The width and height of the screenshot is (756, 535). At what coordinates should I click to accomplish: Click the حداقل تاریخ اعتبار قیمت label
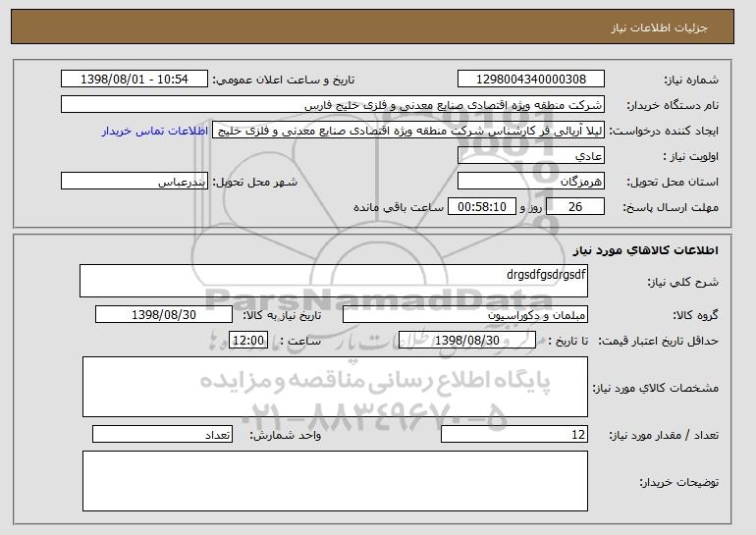pyautogui.click(x=659, y=341)
